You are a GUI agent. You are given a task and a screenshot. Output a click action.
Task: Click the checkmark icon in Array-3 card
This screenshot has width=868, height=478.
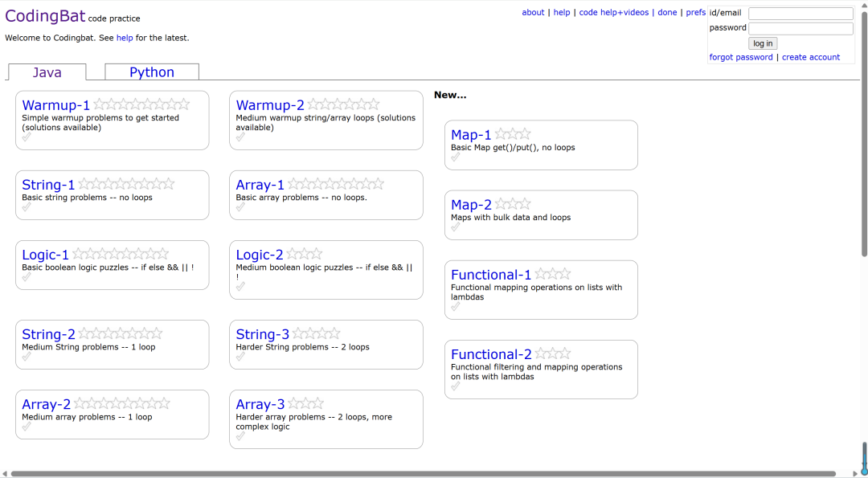coord(240,436)
